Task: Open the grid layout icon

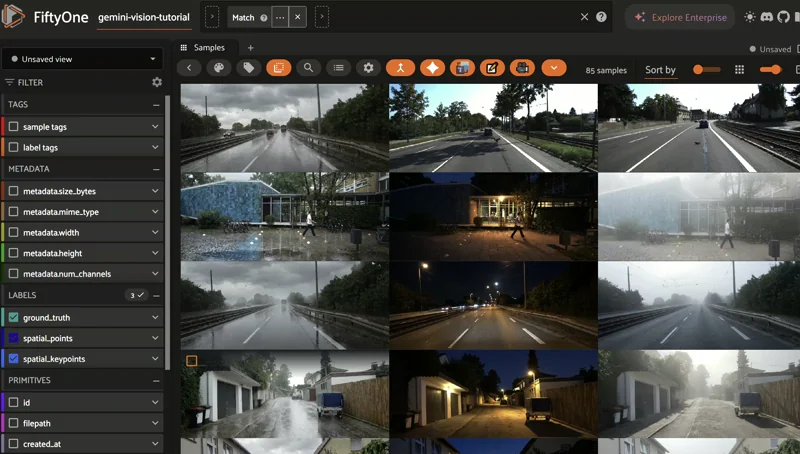Action: [x=739, y=69]
